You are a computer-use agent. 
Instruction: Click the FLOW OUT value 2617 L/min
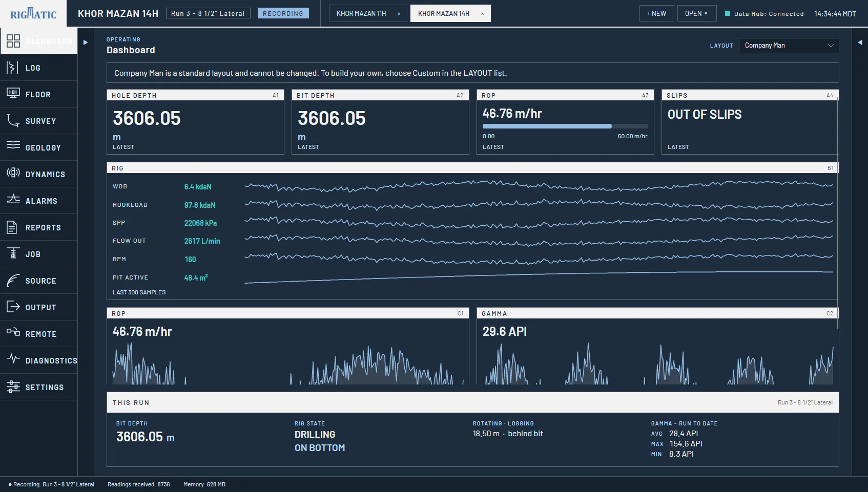tap(202, 241)
